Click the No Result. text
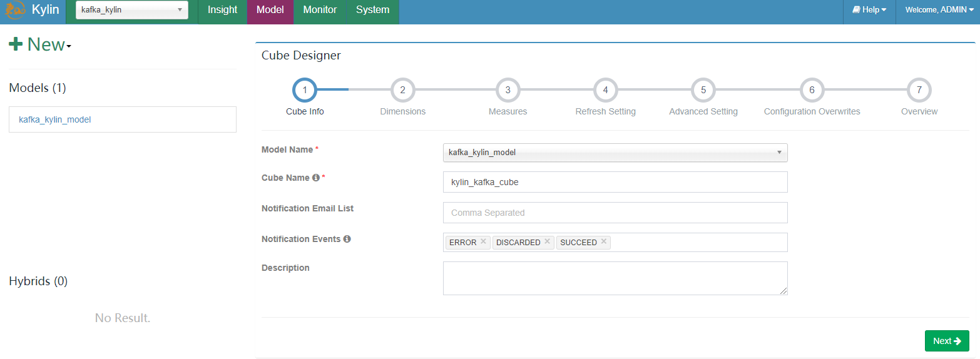This screenshot has width=980, height=359. pyautogui.click(x=123, y=318)
